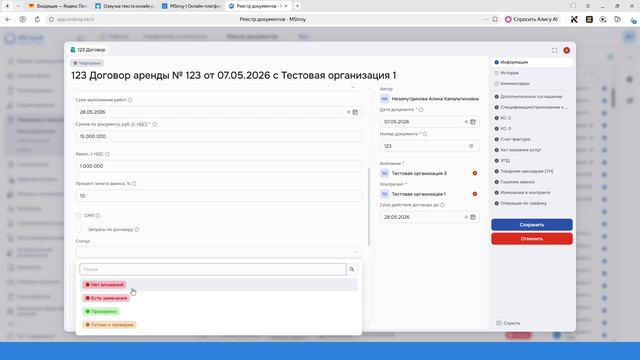The image size is (640, 360).
Task: Go back in browser
Action: (x=8, y=19)
